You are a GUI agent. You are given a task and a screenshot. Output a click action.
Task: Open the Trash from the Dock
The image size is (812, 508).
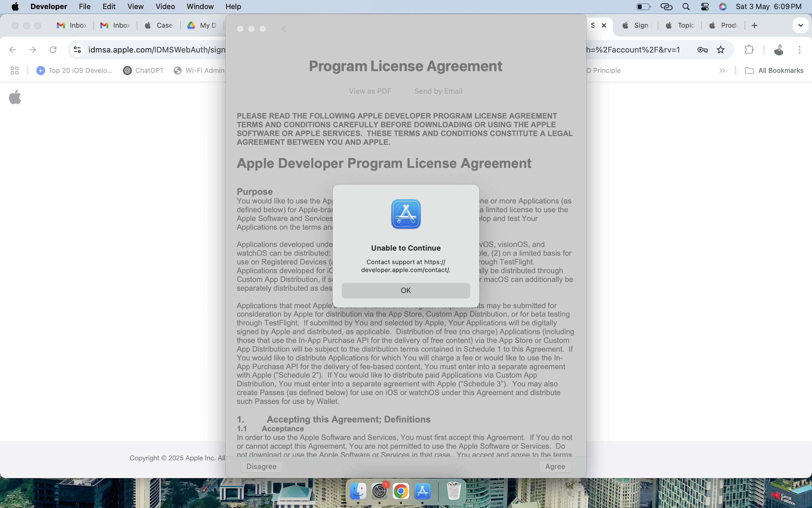[454, 491]
